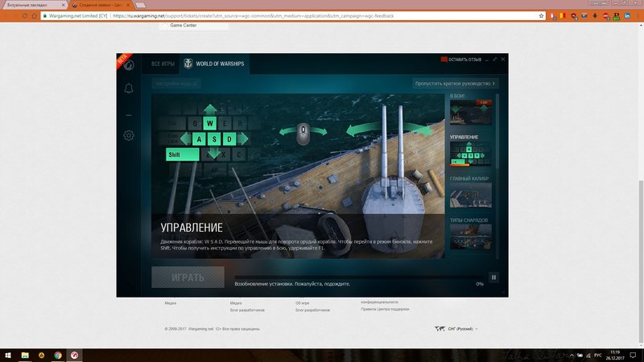Open the Game Center notifications bell
This screenshot has height=362, width=644.
pos(129,88)
